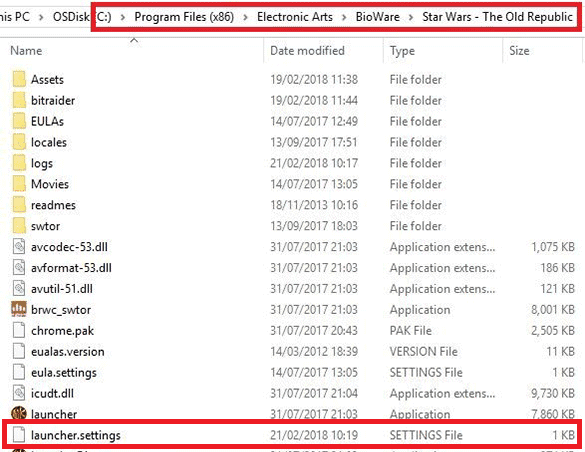
Task: Click the avformat-53.dll file icon
Action: point(19,267)
